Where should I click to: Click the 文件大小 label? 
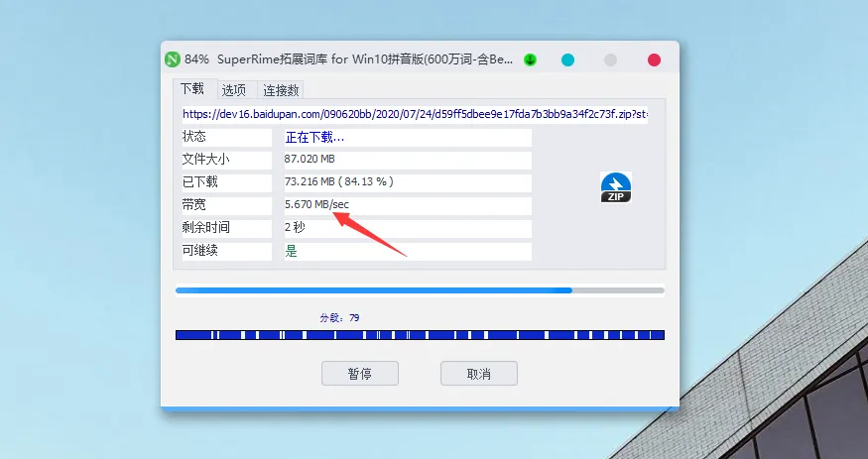pos(205,160)
